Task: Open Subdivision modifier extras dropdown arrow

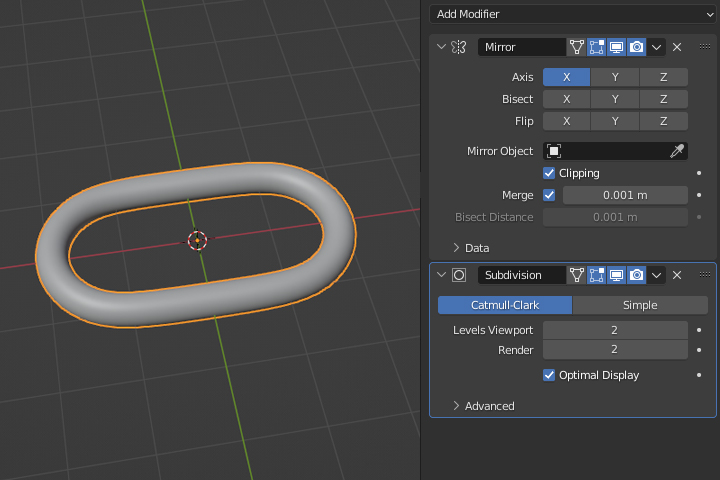Action: [x=656, y=275]
